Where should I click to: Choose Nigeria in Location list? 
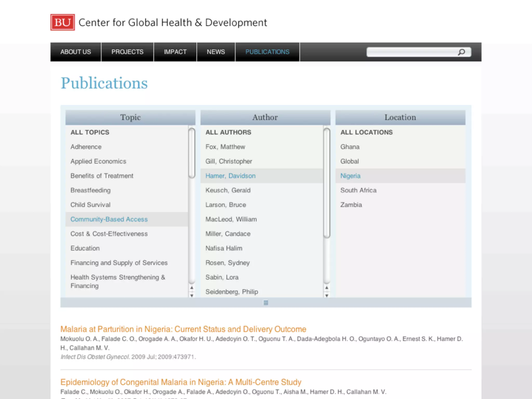[x=350, y=176]
